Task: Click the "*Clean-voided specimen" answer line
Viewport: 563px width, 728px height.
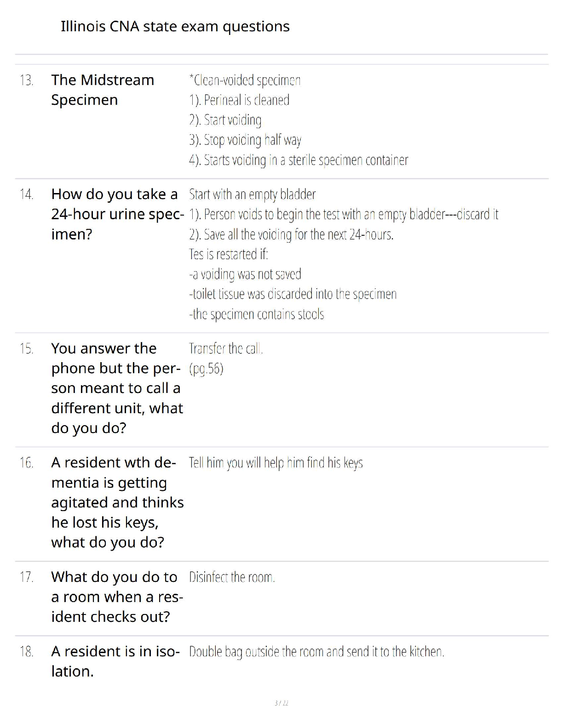Action: coord(245,80)
